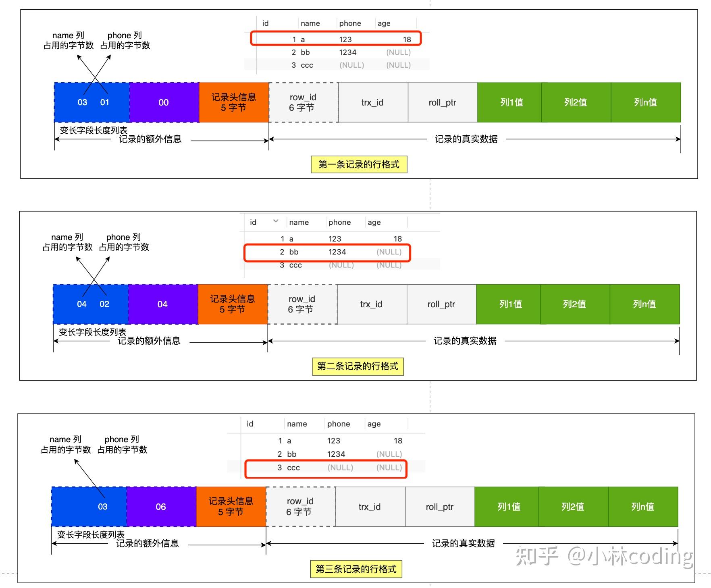This screenshot has height=588, width=711.
Task: Click row_id 6 字节 box in 第一条记录 diagram
Action: (303, 102)
